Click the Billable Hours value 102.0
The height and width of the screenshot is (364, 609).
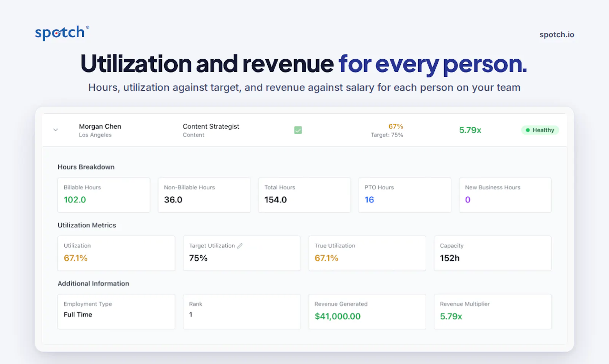[75, 200]
